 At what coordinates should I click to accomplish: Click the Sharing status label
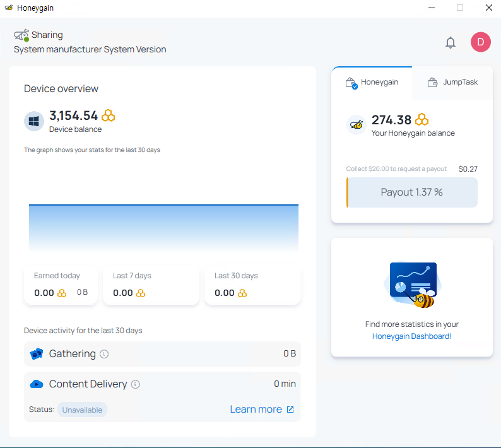tap(47, 35)
